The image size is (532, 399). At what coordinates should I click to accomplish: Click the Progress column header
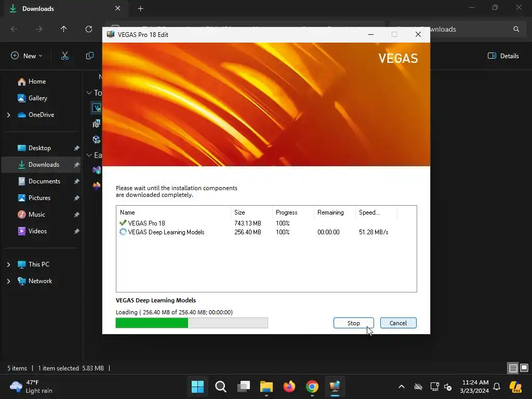coord(293,212)
